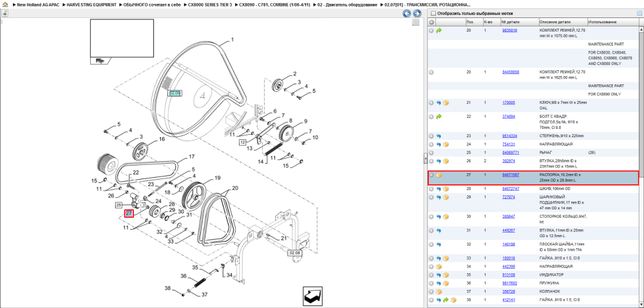Open part number 9835816 link
644x308 pixels.
(509, 30)
